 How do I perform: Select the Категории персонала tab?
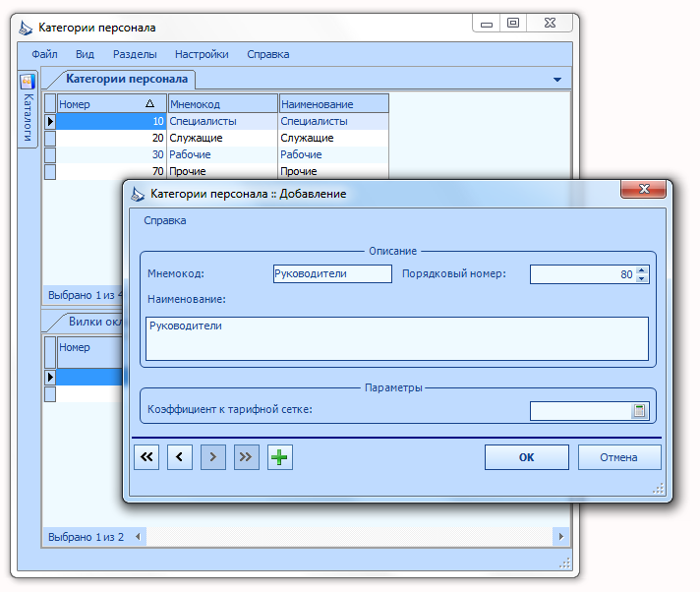tap(127, 79)
